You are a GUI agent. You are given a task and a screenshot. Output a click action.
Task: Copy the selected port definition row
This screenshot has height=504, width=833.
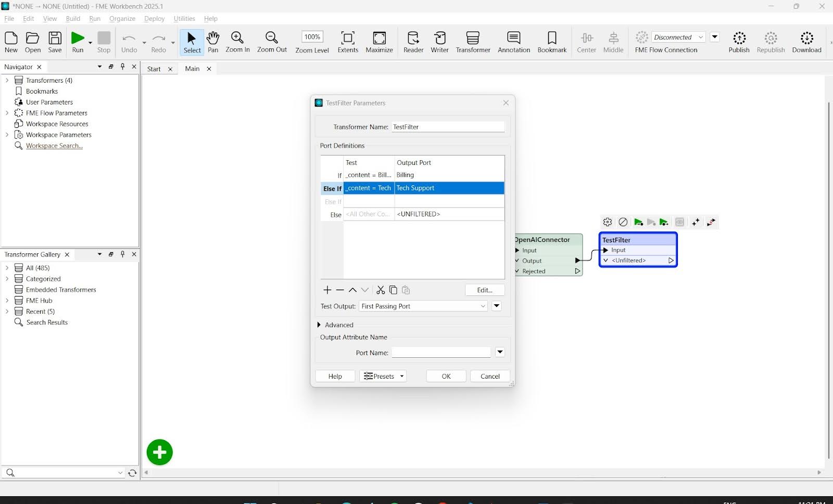[x=393, y=290]
